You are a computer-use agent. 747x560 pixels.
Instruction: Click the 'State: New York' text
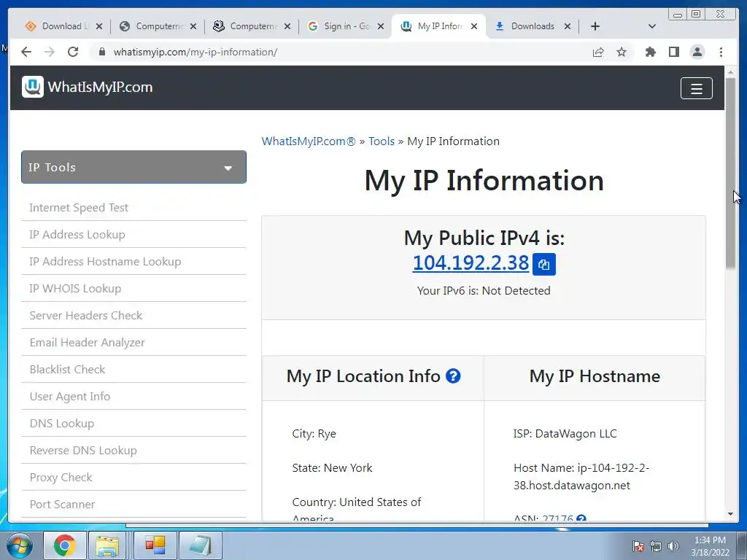[332, 468]
